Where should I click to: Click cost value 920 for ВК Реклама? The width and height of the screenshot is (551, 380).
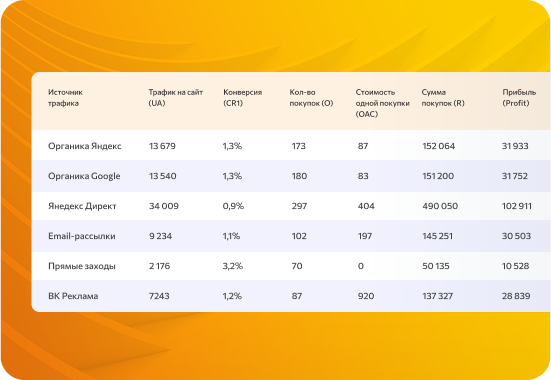(x=366, y=296)
